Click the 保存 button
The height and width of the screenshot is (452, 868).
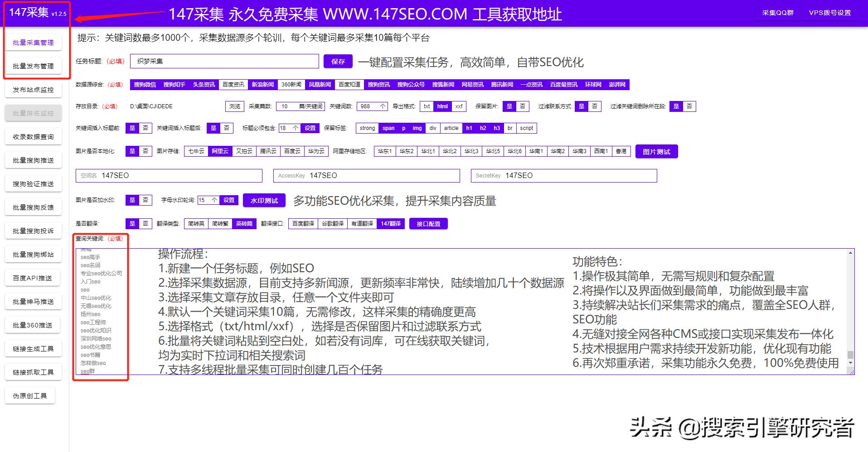(338, 61)
